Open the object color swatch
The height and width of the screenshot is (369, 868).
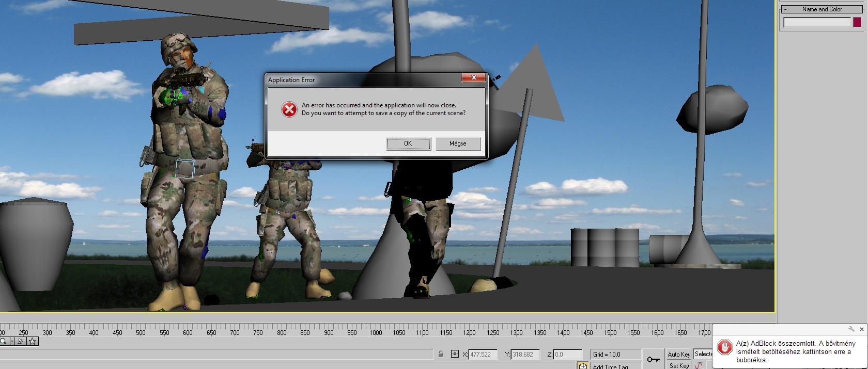click(857, 22)
